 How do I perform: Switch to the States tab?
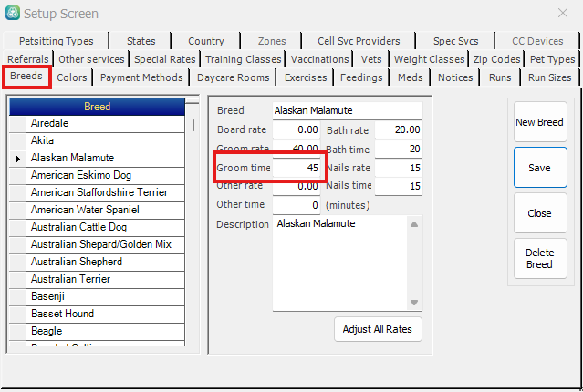141,41
